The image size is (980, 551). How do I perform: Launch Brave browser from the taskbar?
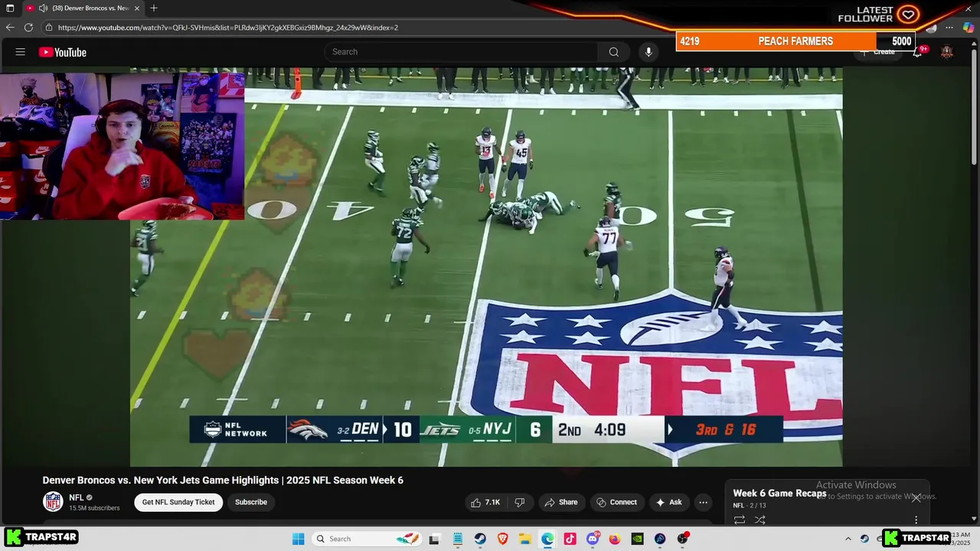[x=503, y=539]
